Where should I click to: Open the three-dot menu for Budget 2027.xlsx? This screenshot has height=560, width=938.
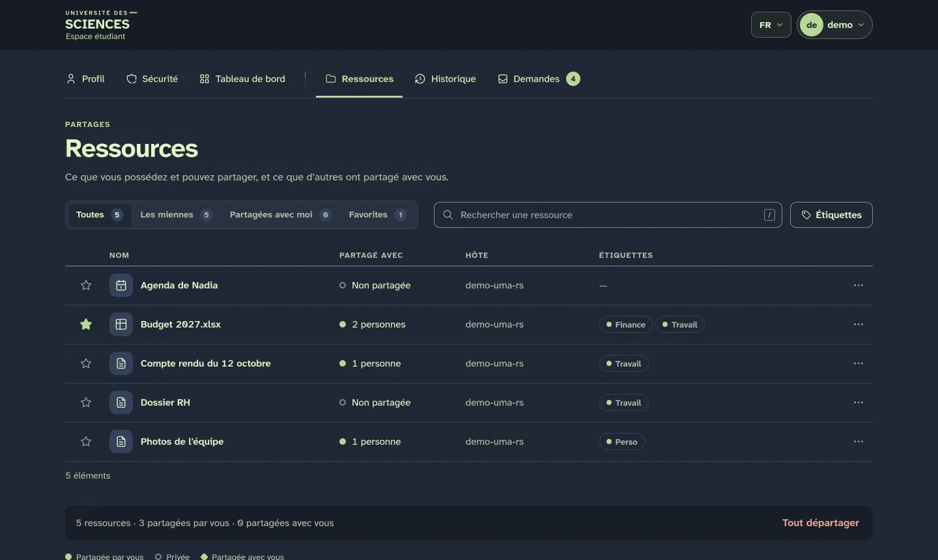(859, 324)
